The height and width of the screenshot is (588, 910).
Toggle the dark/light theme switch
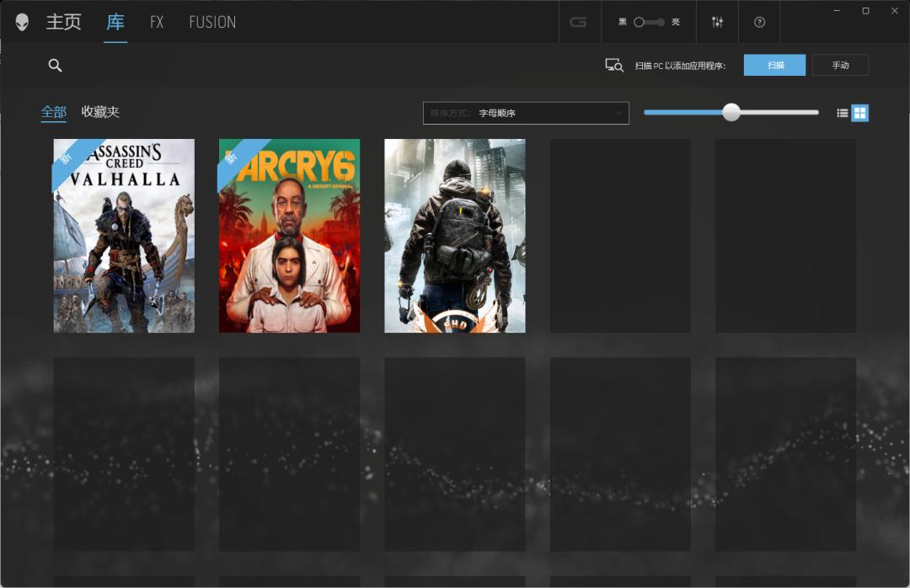[649, 22]
